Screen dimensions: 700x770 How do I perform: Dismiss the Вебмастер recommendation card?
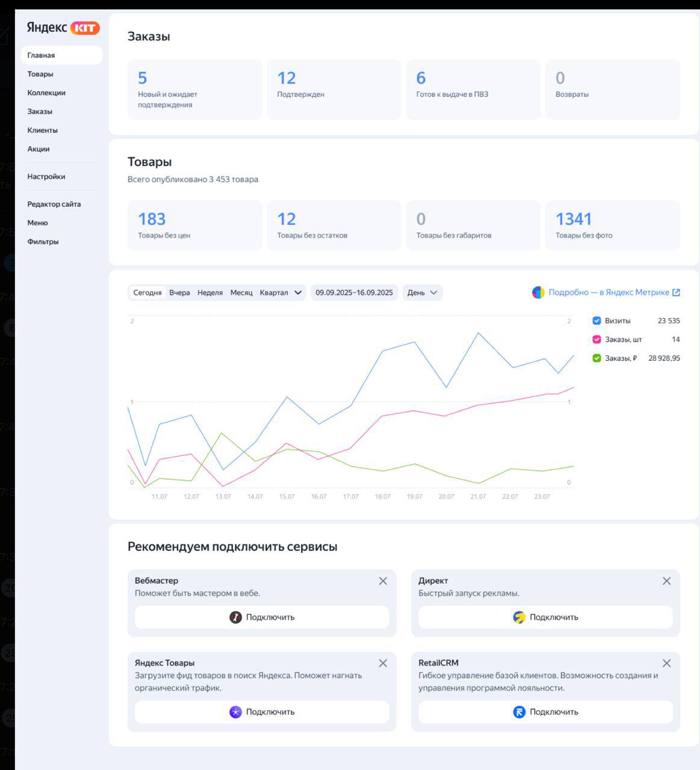pyautogui.click(x=383, y=581)
